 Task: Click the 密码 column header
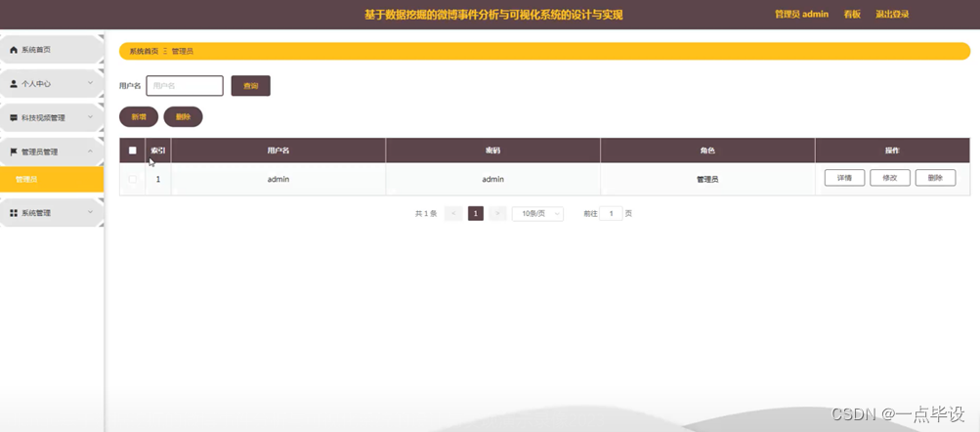[x=493, y=151]
